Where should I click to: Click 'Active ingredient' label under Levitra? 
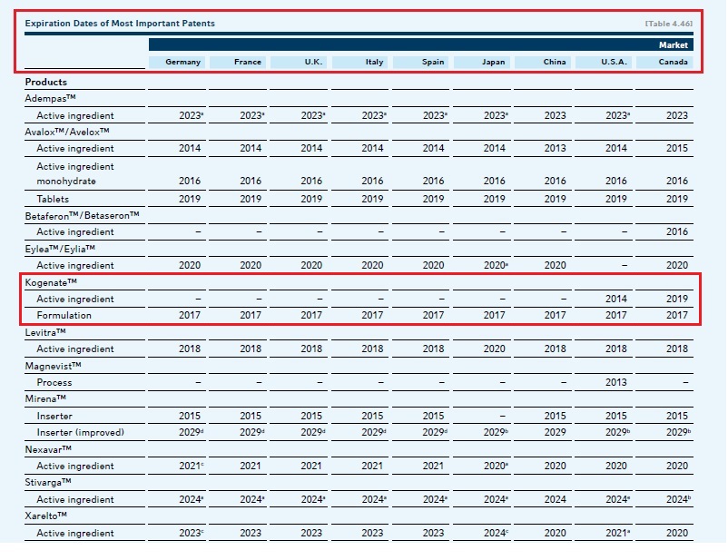point(75,349)
